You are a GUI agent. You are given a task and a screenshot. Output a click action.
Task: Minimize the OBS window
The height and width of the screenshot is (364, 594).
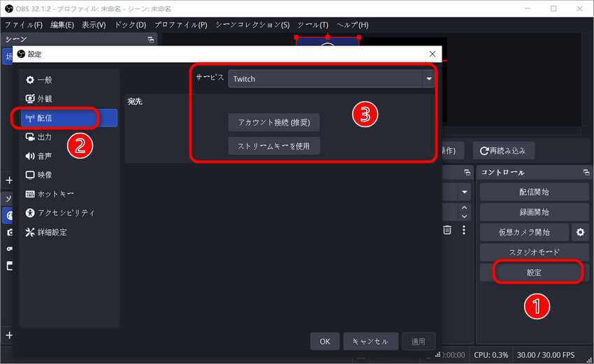pos(528,8)
